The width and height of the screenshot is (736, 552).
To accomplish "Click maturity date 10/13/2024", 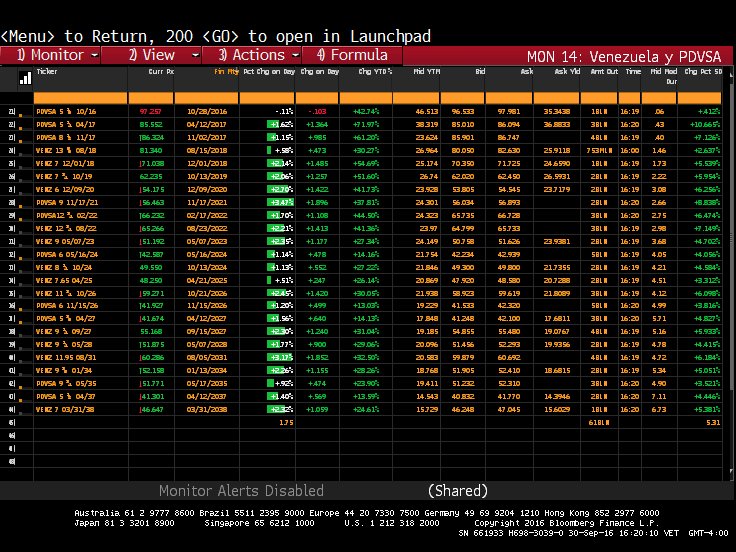I will click(x=207, y=268).
